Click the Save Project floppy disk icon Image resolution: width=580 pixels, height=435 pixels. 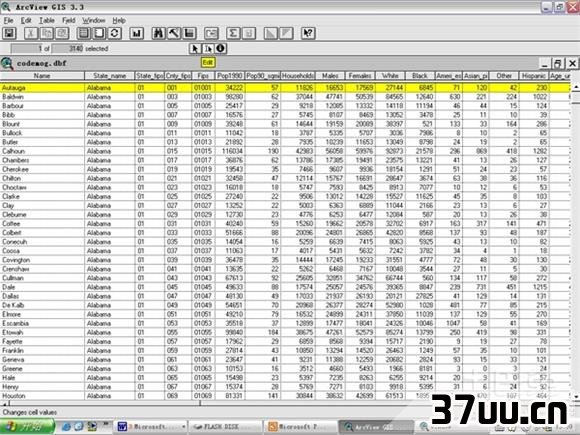(x=9, y=33)
